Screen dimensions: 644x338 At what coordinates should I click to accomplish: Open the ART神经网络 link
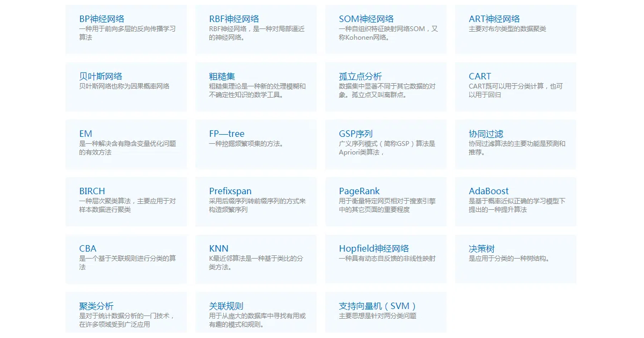pyautogui.click(x=494, y=19)
